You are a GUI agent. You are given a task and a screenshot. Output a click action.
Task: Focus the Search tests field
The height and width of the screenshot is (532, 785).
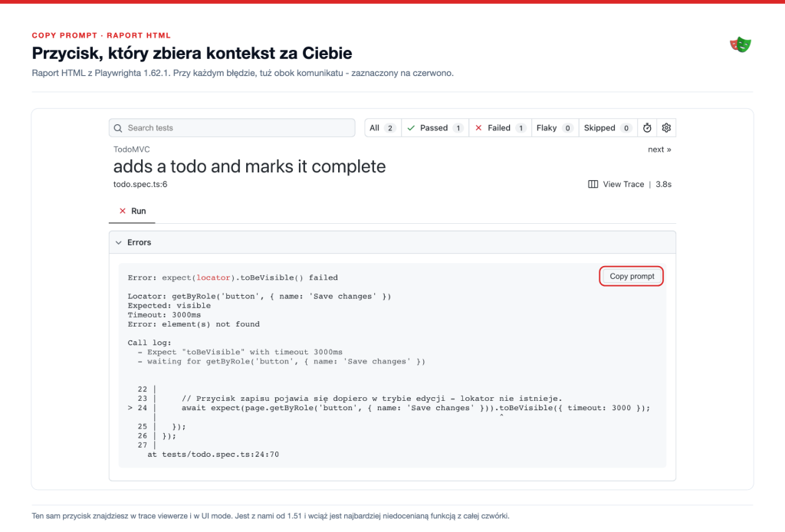pyautogui.click(x=232, y=128)
